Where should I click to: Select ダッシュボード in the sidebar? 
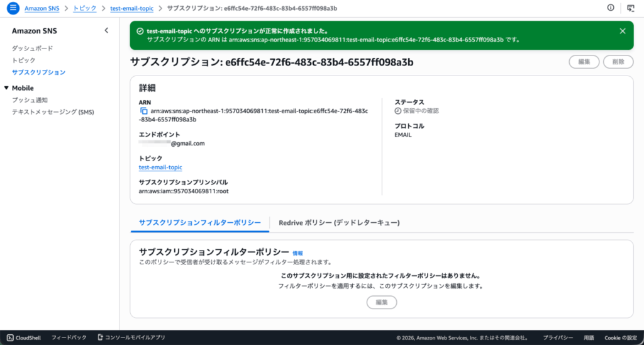tap(33, 48)
